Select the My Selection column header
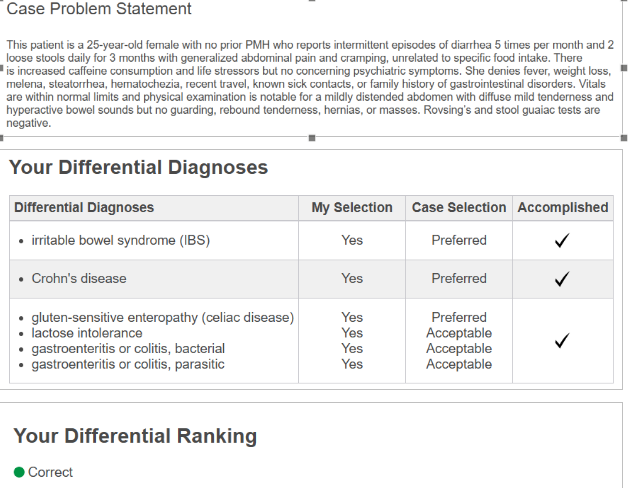Viewport: 631px width, 488px height. pos(352,208)
